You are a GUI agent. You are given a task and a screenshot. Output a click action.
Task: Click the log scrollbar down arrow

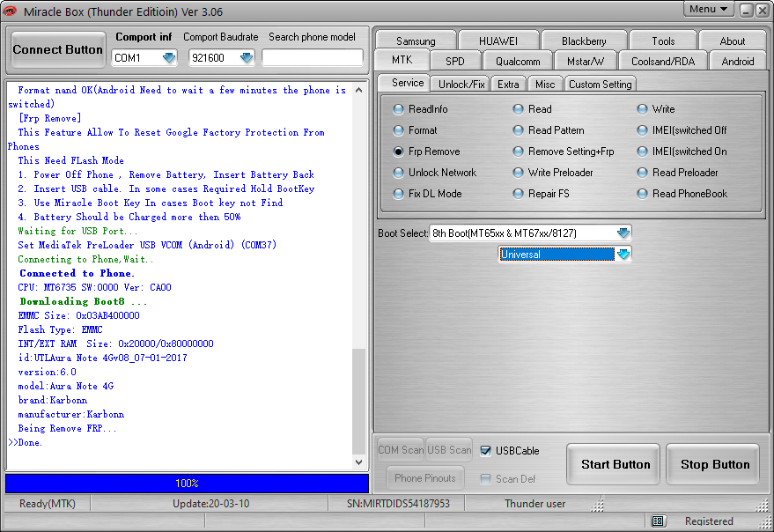[x=359, y=462]
